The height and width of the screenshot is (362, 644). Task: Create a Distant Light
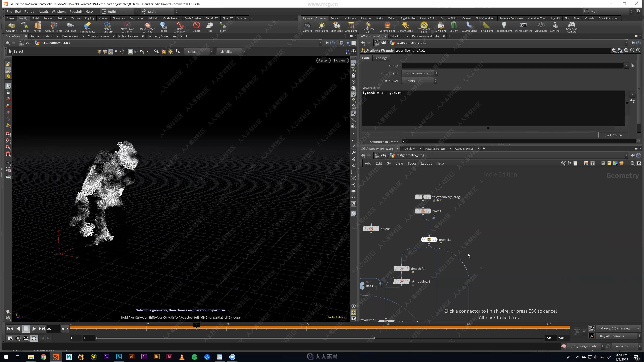[x=405, y=27]
